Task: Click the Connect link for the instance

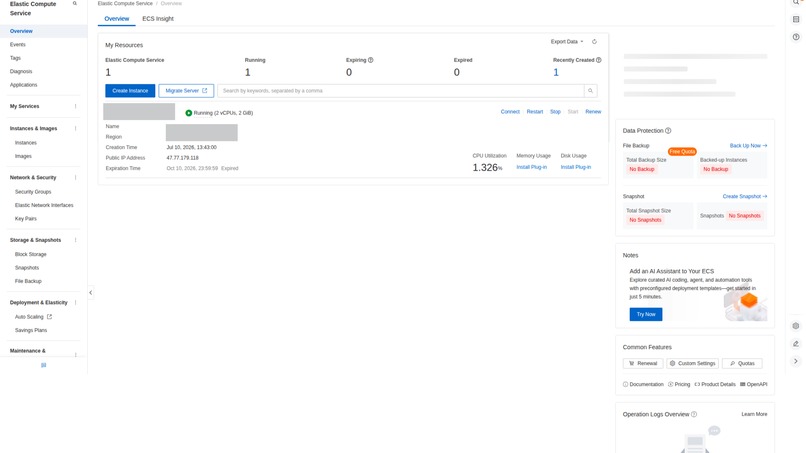Action: [510, 112]
